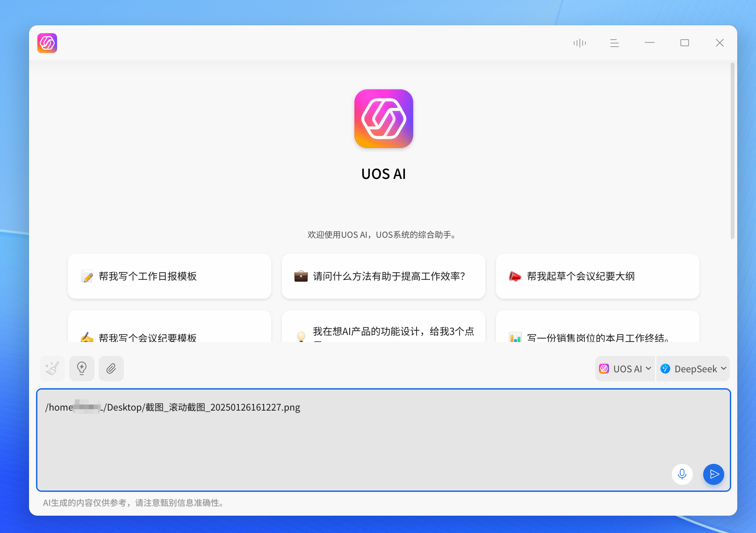This screenshot has height=533, width=756.
Task: Open the hamburger main menu
Action: tap(614, 43)
